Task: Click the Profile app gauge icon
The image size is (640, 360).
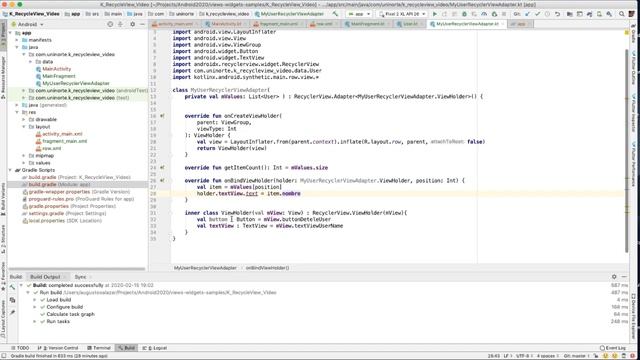Action: (x=484, y=14)
